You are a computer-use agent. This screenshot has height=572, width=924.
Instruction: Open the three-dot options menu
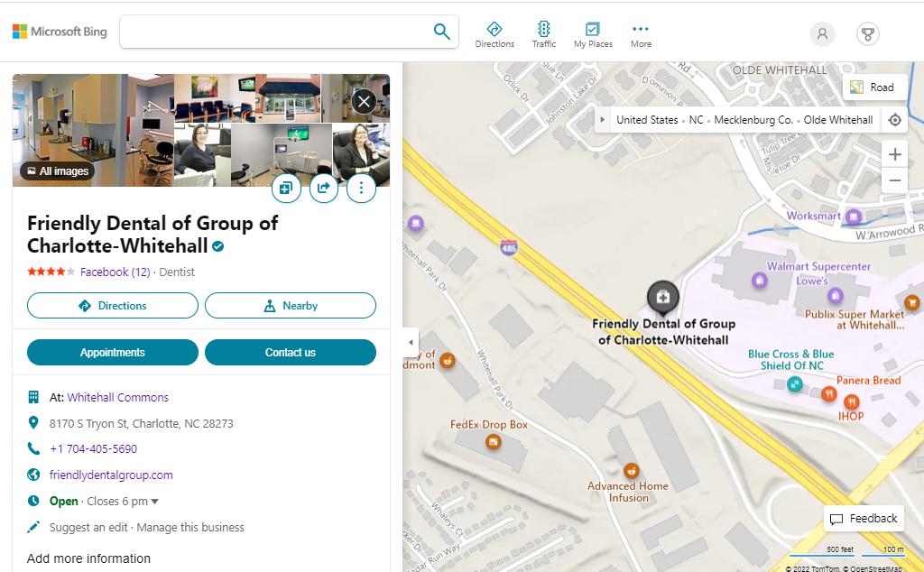(361, 188)
